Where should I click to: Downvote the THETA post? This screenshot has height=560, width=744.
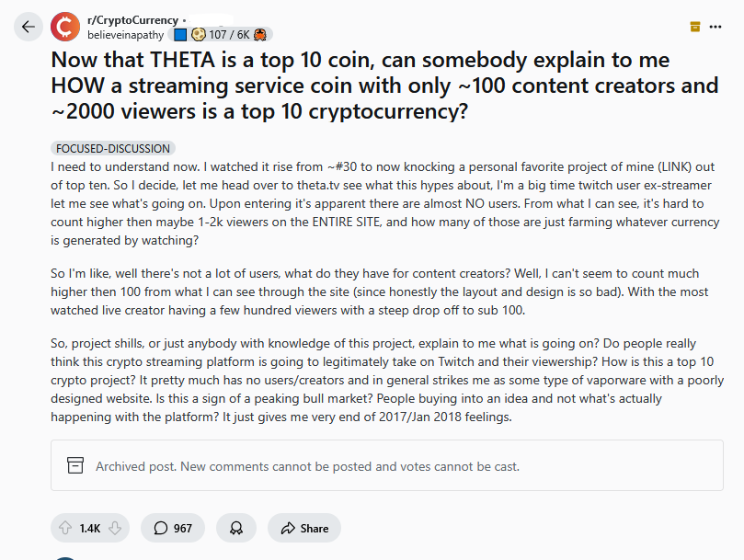(x=115, y=528)
